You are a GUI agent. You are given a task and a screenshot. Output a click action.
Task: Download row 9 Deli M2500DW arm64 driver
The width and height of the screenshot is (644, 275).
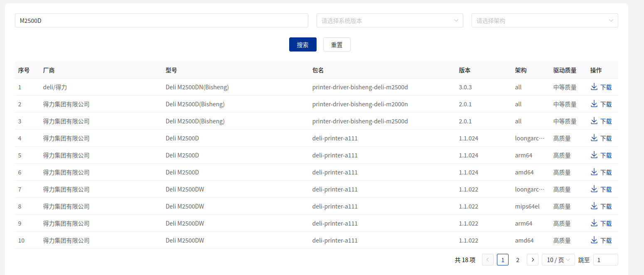pos(601,223)
